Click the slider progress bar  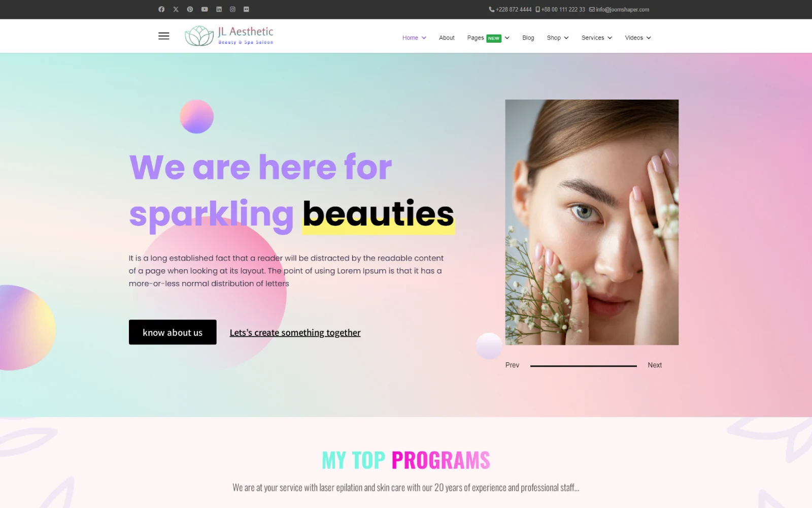point(583,366)
